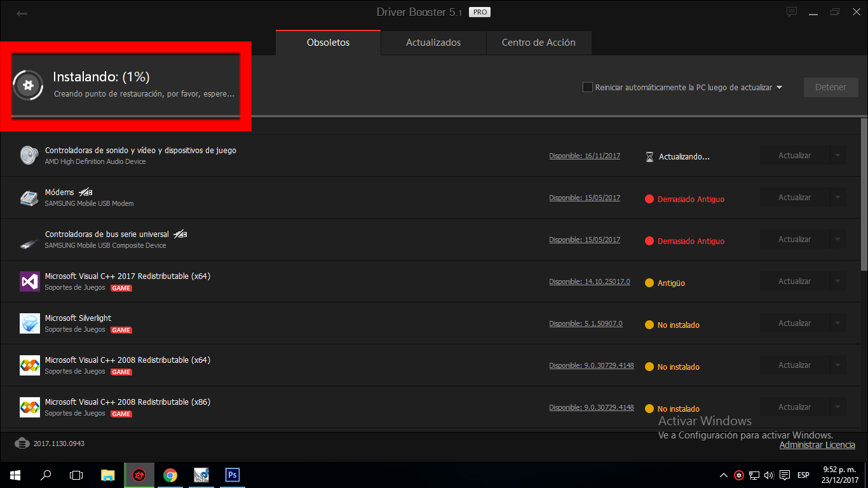
Task: Open the feedback chat icon in title bar
Action: 792,12
